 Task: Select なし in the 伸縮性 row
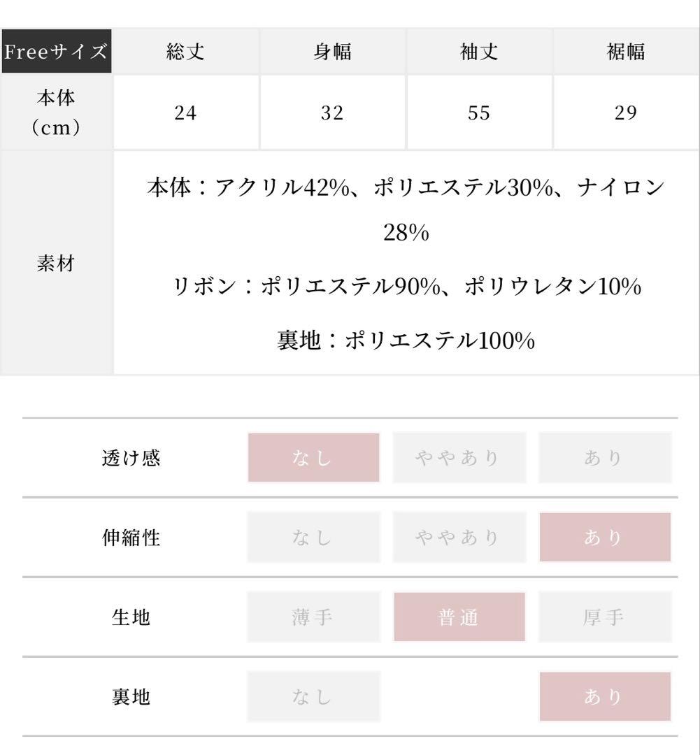point(313,538)
